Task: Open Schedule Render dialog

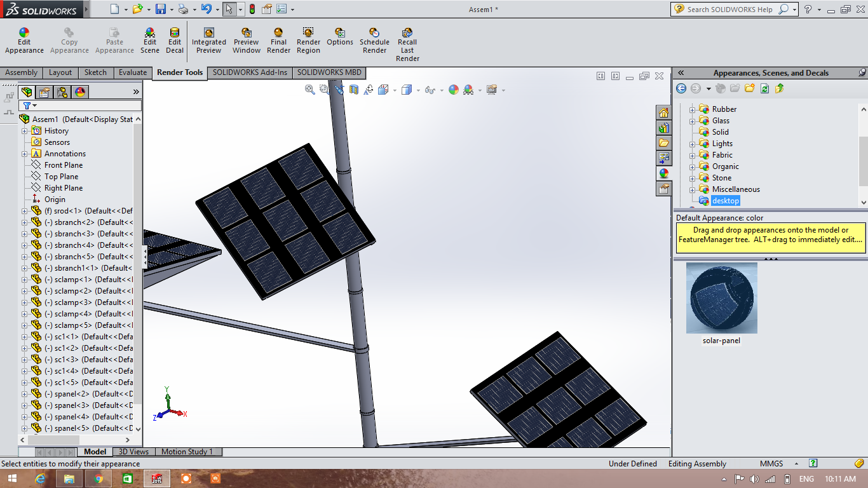Action: coord(374,41)
